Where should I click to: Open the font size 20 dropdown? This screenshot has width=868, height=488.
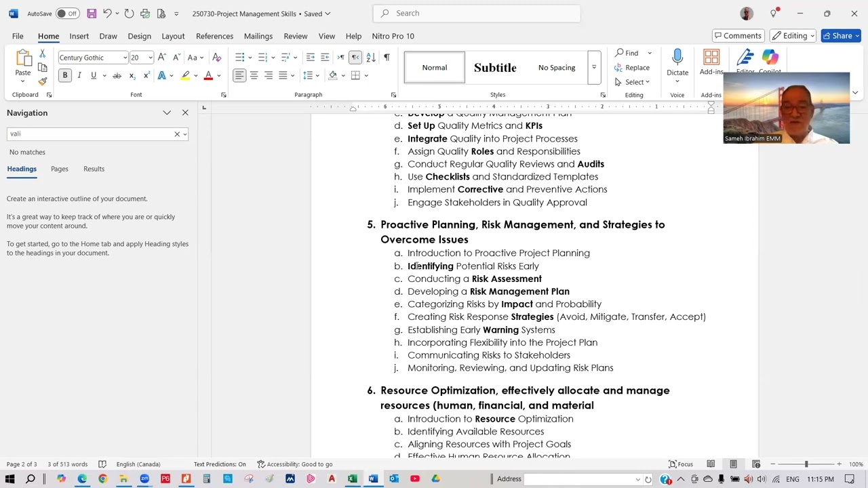tap(151, 58)
